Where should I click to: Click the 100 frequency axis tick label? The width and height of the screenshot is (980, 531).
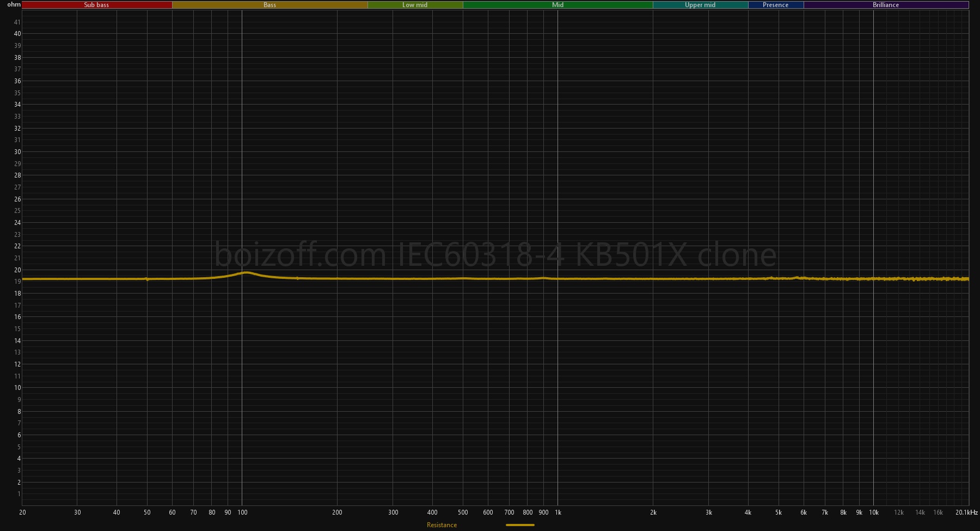[242, 512]
